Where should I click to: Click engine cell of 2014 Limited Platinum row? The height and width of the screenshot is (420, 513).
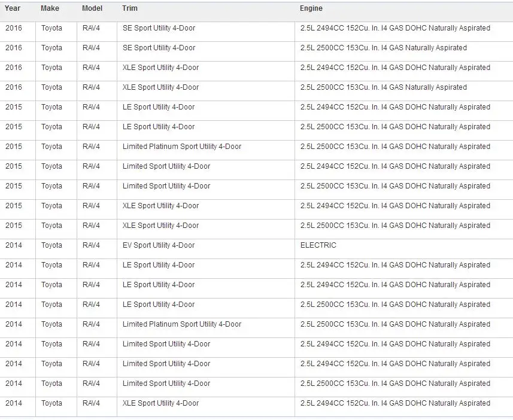coord(395,324)
